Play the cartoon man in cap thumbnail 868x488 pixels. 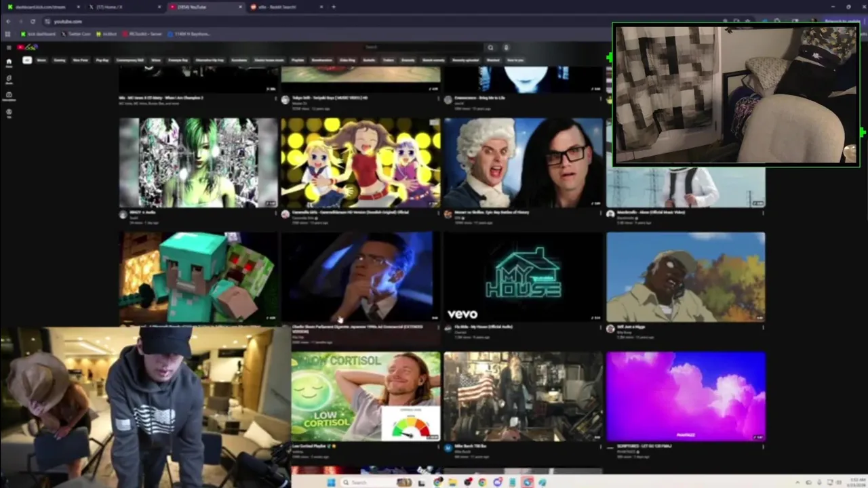(686, 277)
